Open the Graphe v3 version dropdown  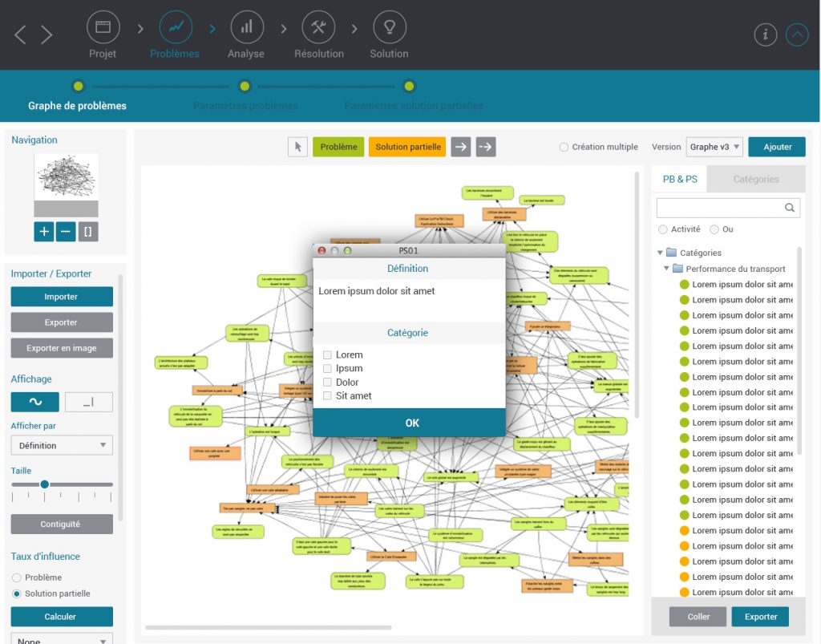point(714,147)
